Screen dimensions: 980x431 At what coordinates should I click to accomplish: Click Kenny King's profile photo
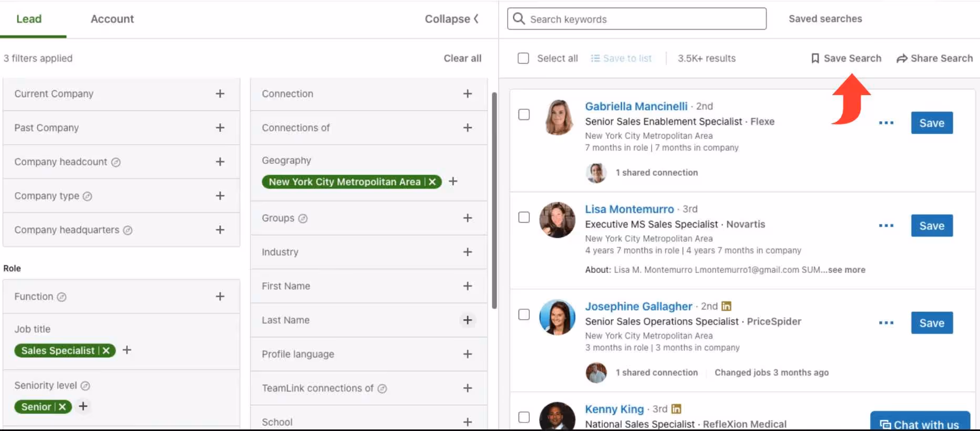(558, 416)
